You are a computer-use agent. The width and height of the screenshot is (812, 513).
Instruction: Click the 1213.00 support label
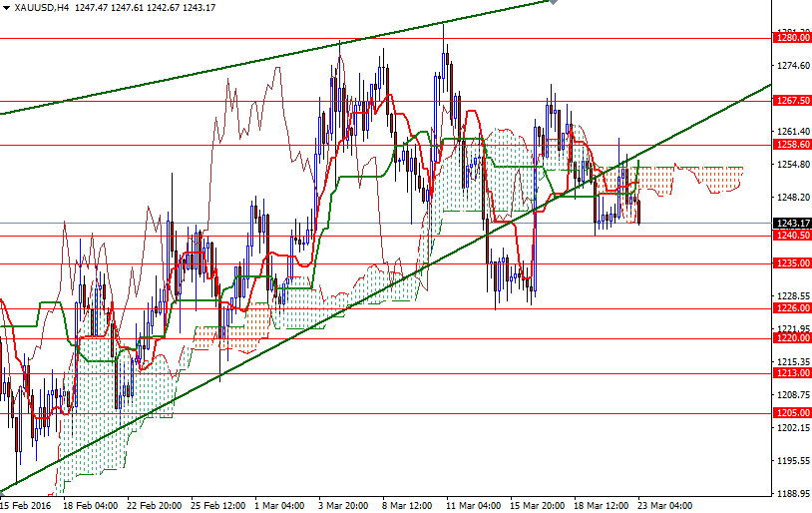[790, 373]
